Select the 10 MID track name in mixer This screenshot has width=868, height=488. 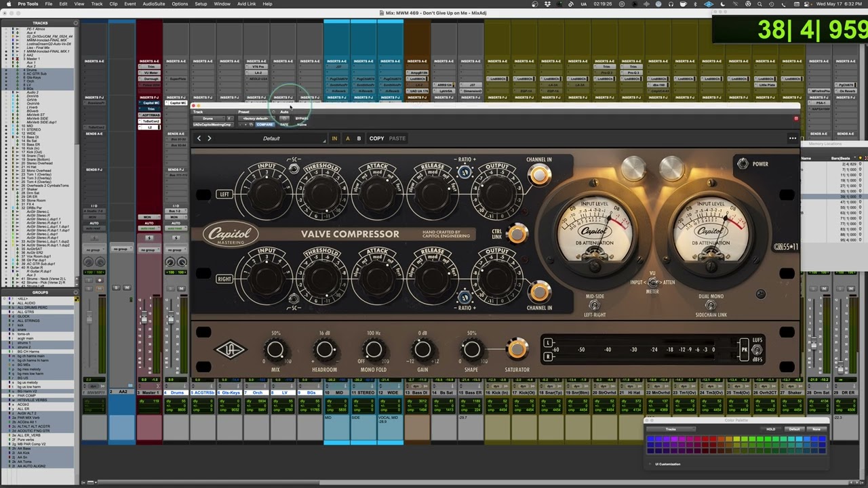click(336, 392)
